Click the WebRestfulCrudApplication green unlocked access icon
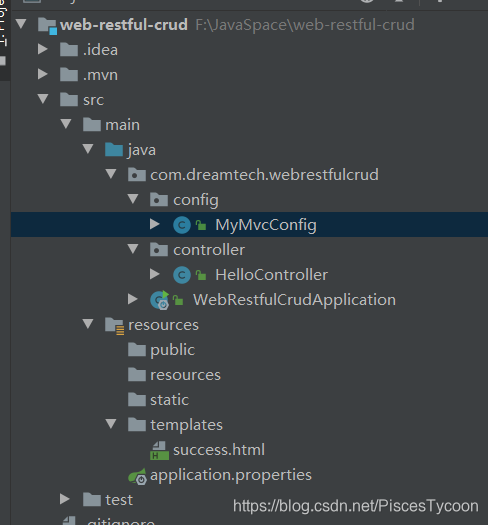Viewport: 488px width, 525px height. 178,300
